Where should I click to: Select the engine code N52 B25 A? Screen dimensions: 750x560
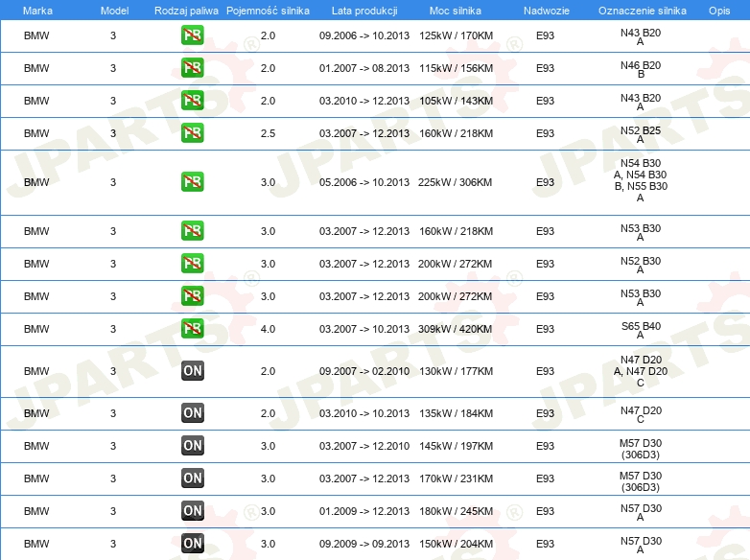(641, 134)
